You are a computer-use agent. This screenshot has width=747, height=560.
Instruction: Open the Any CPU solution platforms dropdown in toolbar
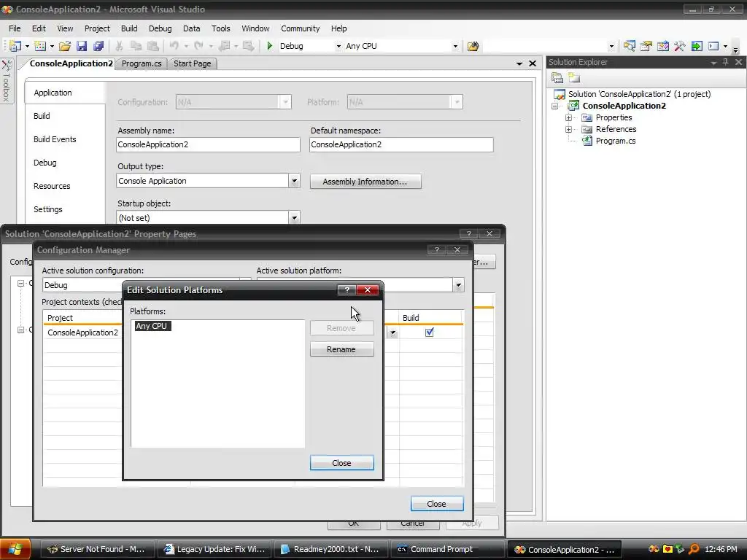click(x=455, y=46)
